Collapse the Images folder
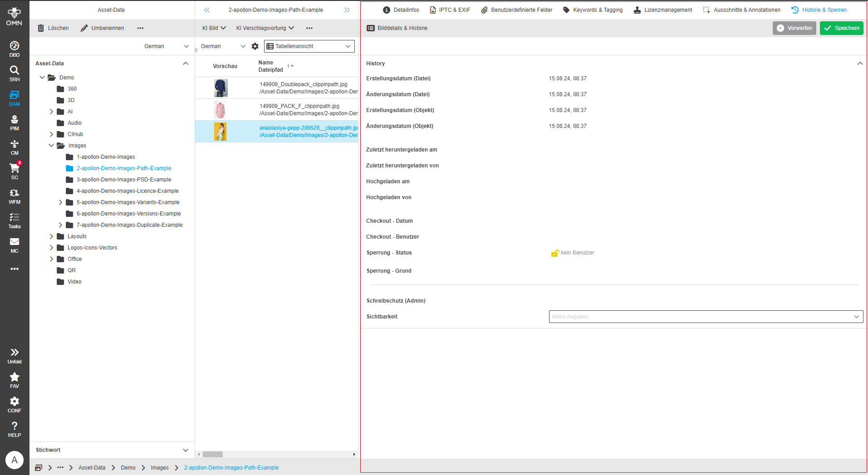The width and height of the screenshot is (868, 475). [x=51, y=146]
